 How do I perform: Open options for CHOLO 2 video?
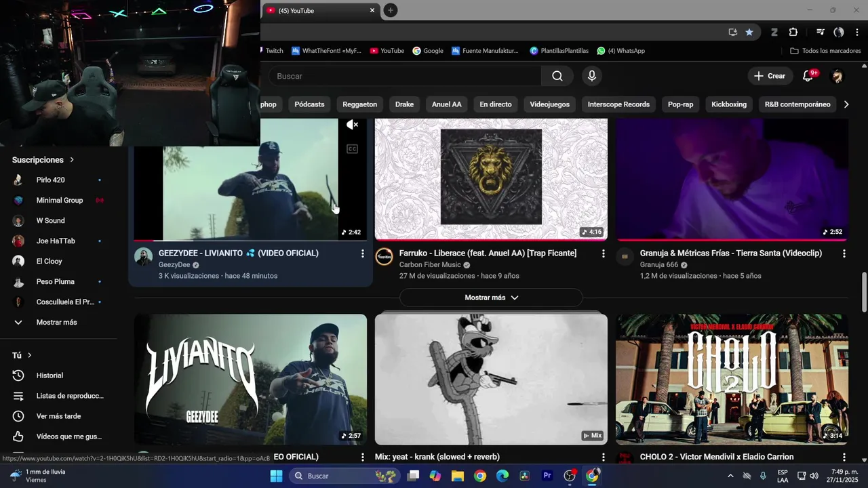(844, 457)
